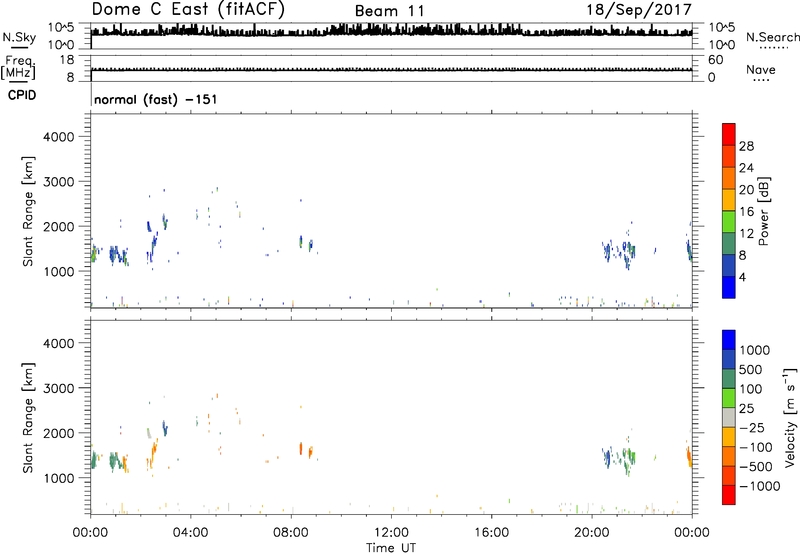The height and width of the screenshot is (554, 800).
Task: Click the 'N.Search' legend label
Action: click(x=772, y=37)
